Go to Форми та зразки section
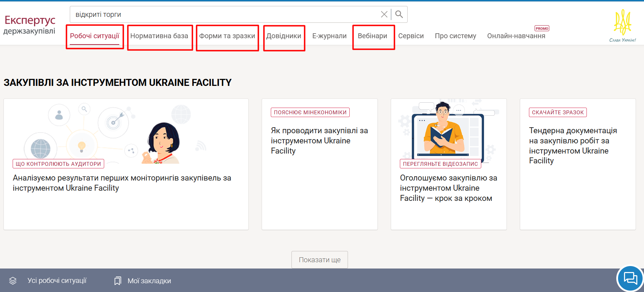The width and height of the screenshot is (644, 292). [227, 36]
